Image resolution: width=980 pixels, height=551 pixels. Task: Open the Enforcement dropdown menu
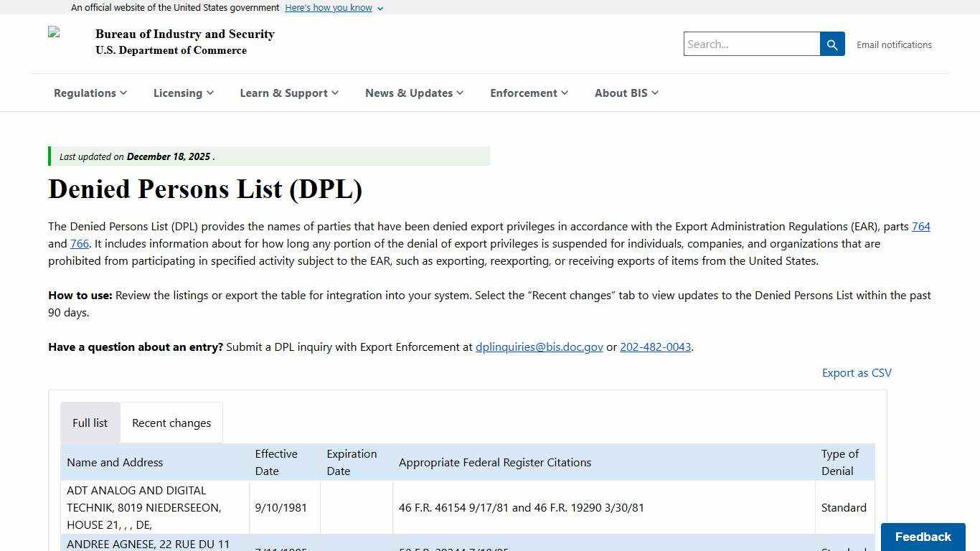coord(529,93)
